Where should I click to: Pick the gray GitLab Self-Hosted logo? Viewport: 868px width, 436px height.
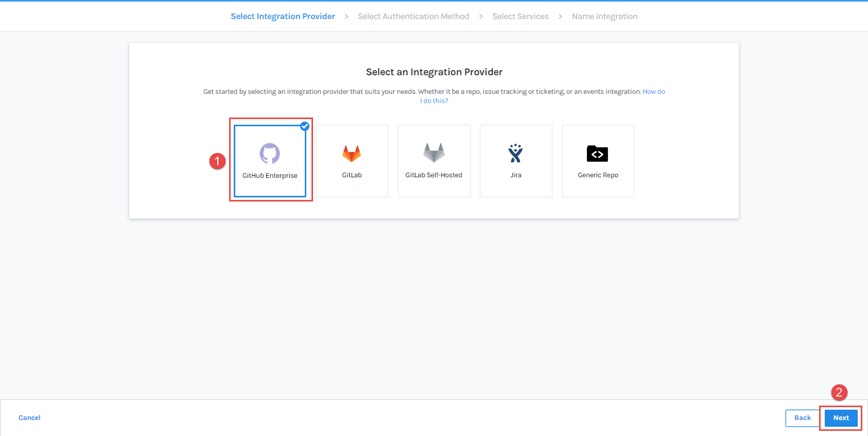coord(434,153)
